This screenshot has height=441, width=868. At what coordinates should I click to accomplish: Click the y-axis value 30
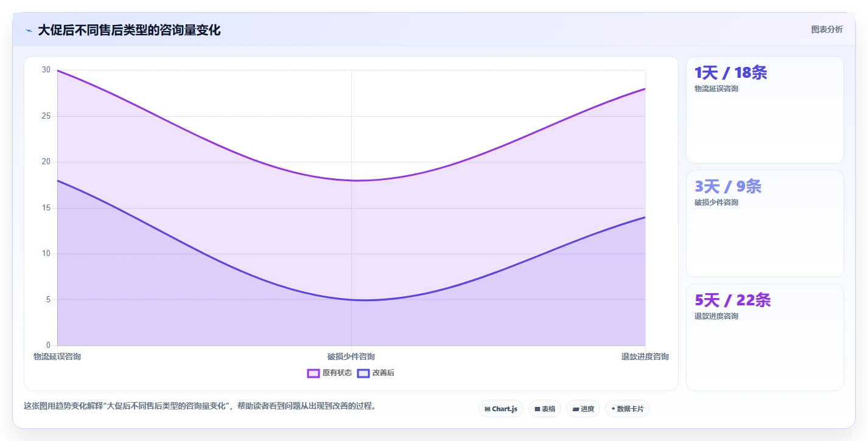[46, 70]
